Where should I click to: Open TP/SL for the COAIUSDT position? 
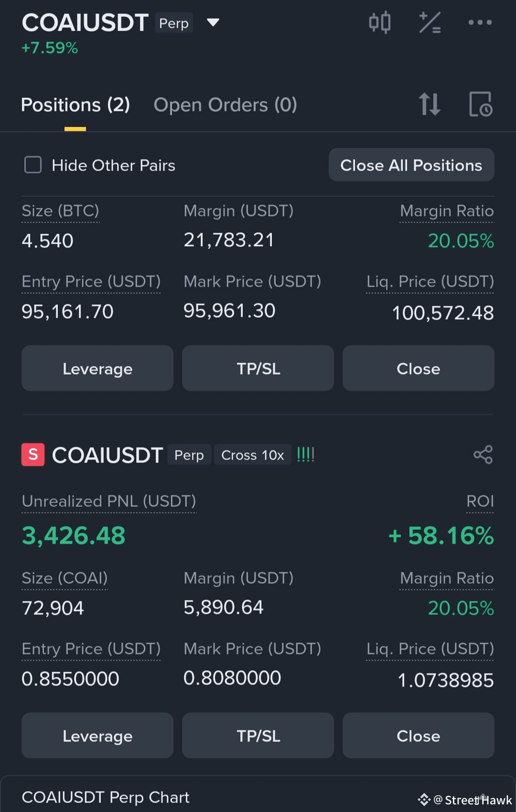click(258, 736)
